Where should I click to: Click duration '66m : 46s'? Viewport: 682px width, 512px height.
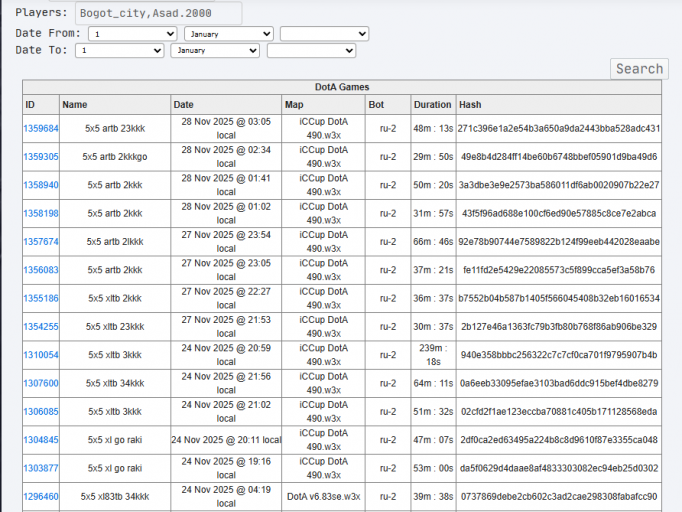click(433, 241)
